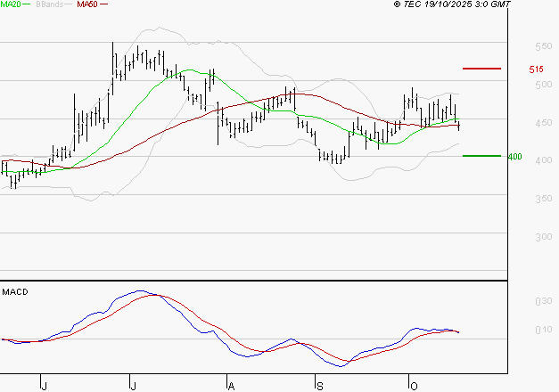The image size is (559, 392).
Task: Click the red 515 resistance label
Action: [x=536, y=69]
